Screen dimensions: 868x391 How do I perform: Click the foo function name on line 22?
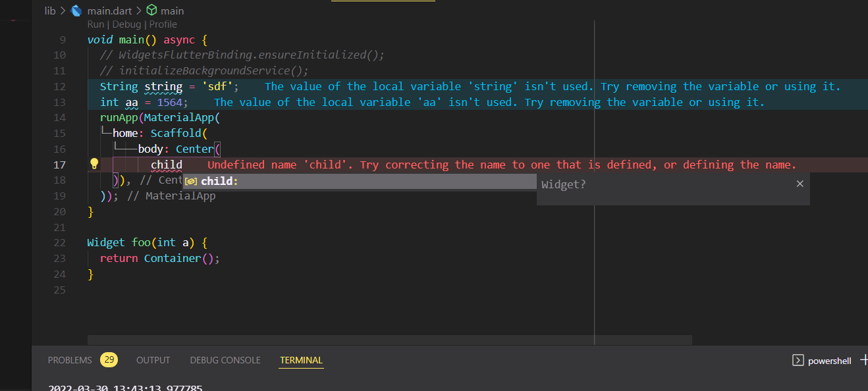[x=141, y=242]
